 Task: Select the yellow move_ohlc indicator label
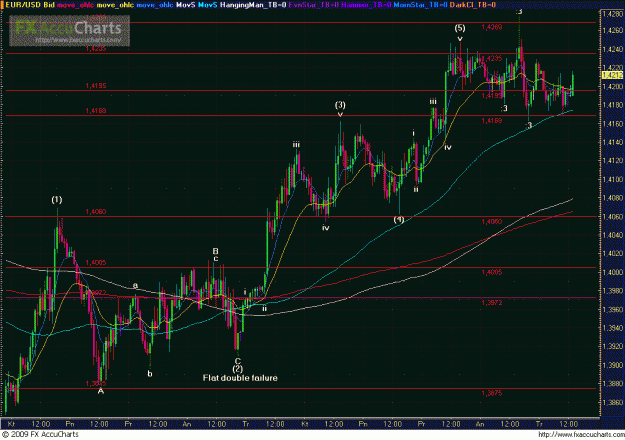click(115, 5)
